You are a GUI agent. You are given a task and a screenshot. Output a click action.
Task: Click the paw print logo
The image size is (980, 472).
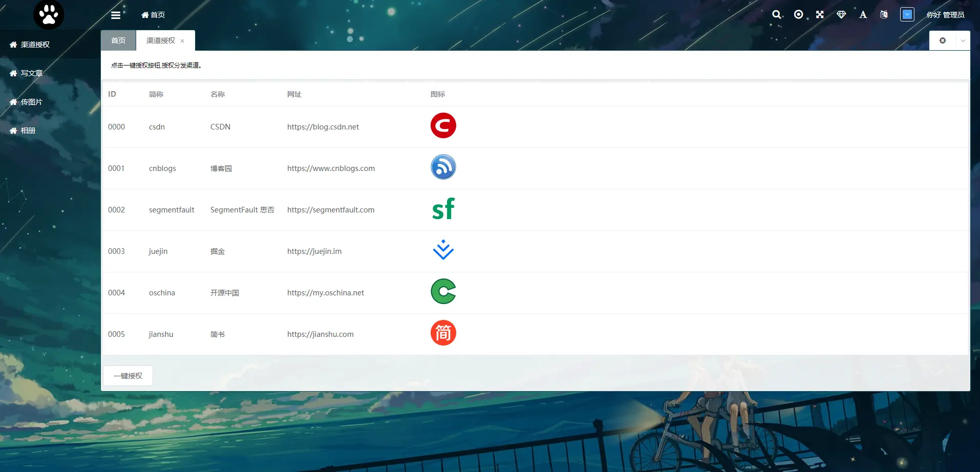(x=49, y=14)
